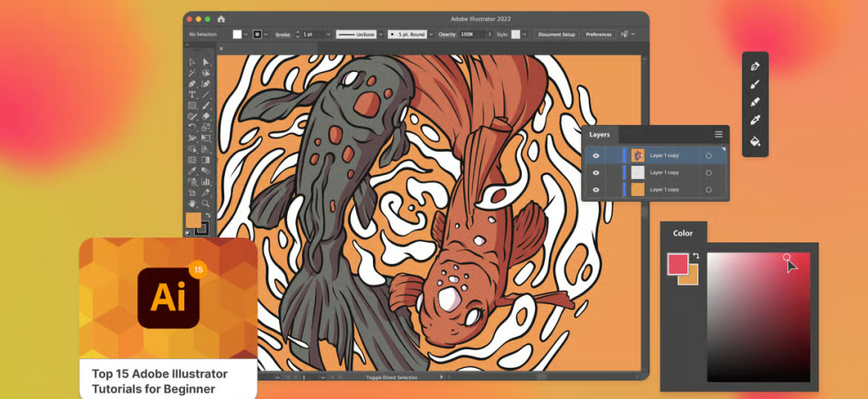
Task: Open the Layers panel hamburger menu
Action: click(718, 134)
